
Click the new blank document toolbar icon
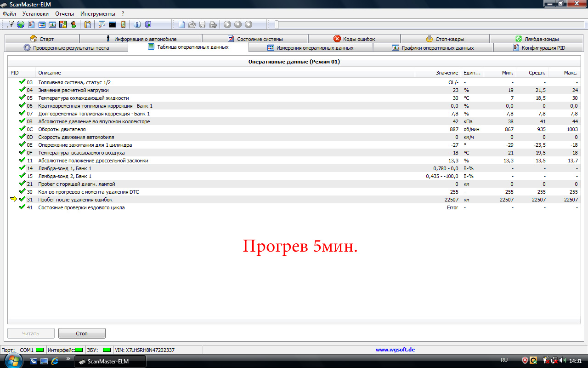(x=181, y=24)
